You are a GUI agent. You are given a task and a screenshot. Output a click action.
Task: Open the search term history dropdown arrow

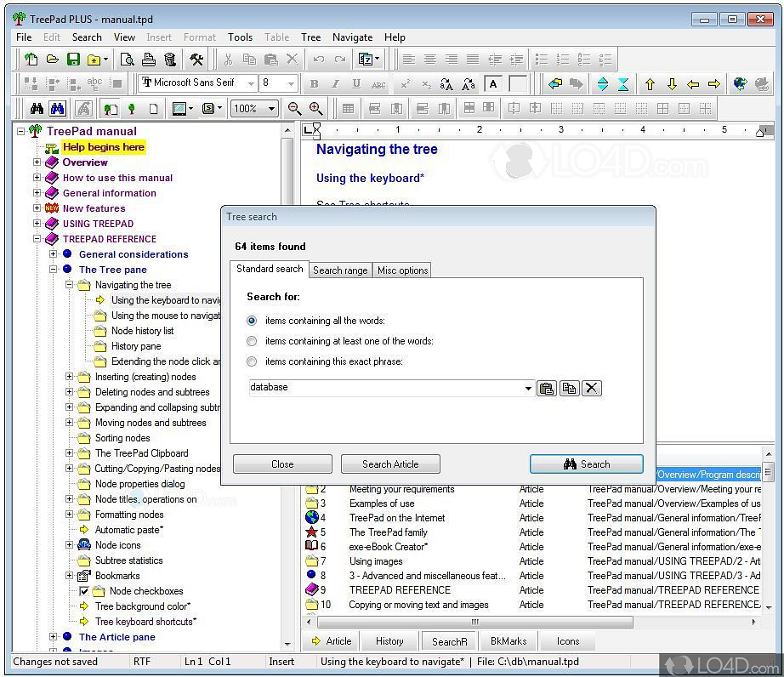[528, 389]
